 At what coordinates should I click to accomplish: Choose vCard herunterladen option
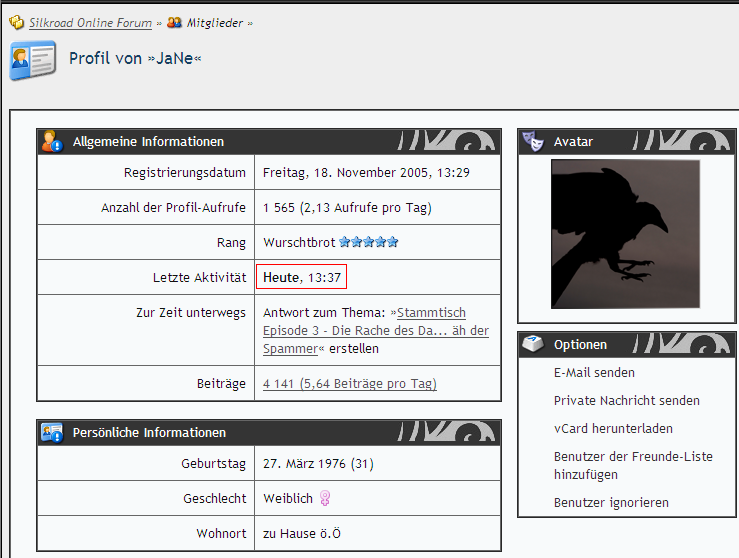[613, 429]
